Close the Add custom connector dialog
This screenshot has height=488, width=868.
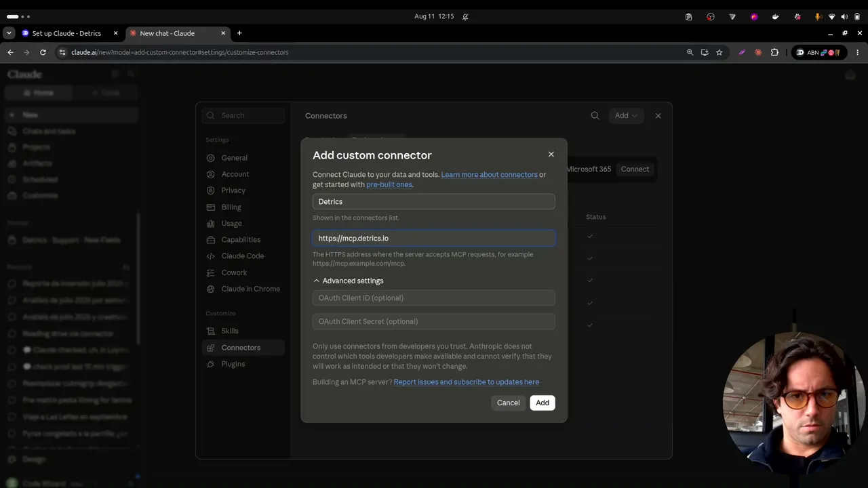click(x=551, y=155)
